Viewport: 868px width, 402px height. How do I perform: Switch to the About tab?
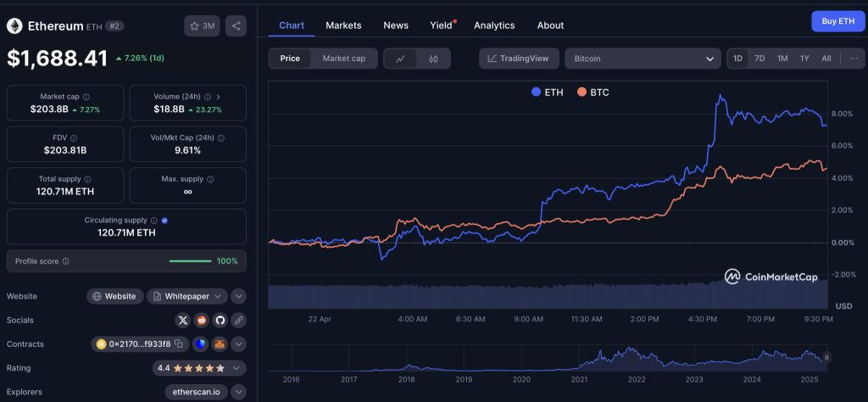click(550, 25)
